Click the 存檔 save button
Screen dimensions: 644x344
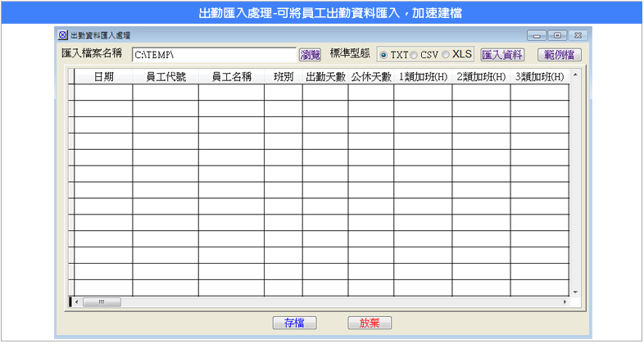[294, 323]
